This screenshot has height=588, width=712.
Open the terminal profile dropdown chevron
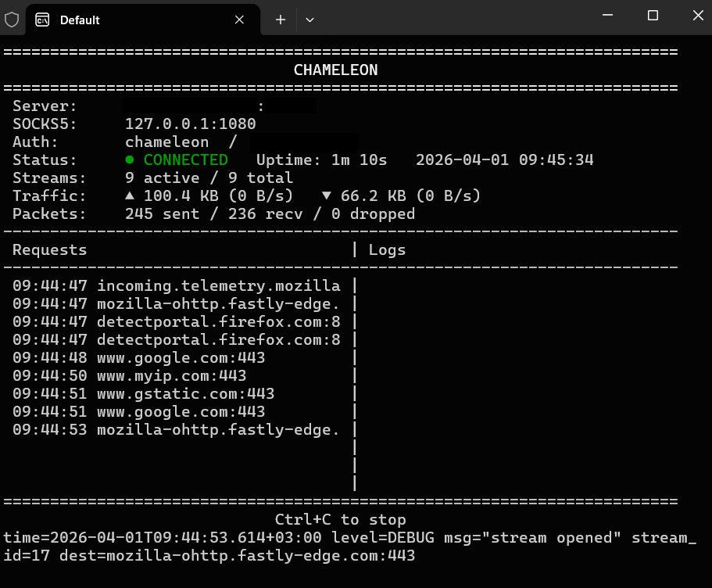point(309,20)
